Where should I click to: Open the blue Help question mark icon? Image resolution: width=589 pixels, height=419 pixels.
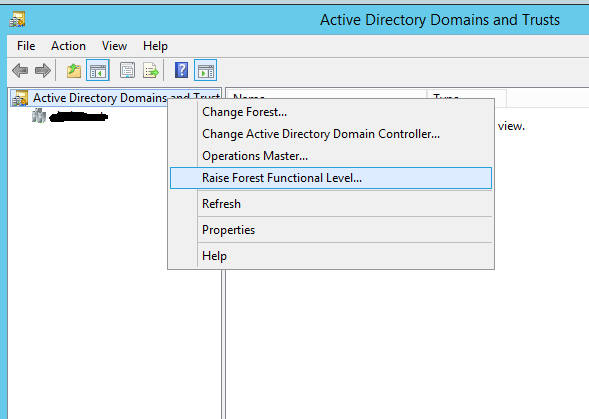181,70
